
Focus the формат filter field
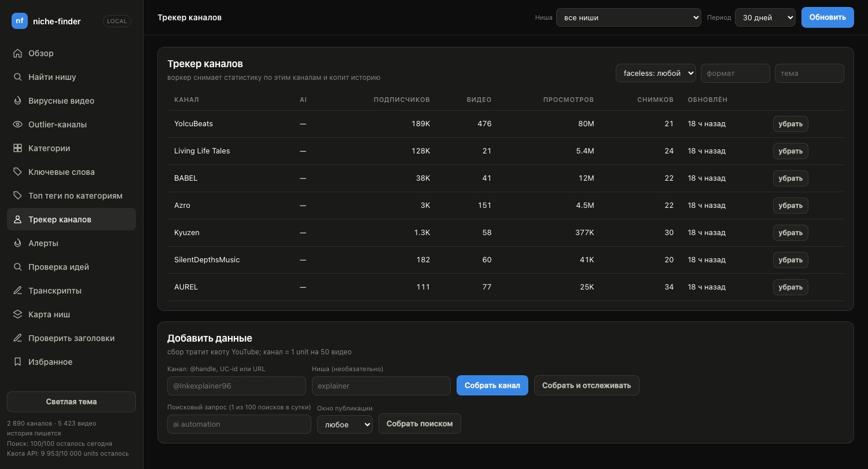point(735,73)
